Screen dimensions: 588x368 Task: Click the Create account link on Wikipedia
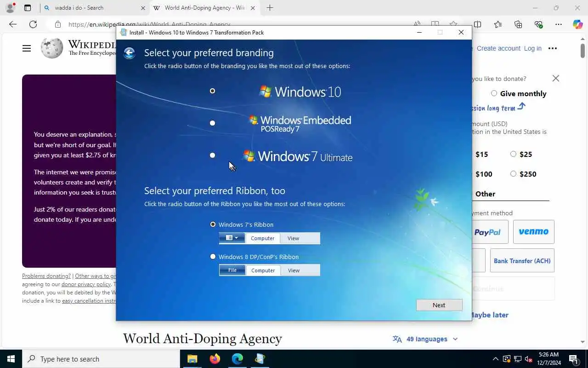[x=498, y=48]
